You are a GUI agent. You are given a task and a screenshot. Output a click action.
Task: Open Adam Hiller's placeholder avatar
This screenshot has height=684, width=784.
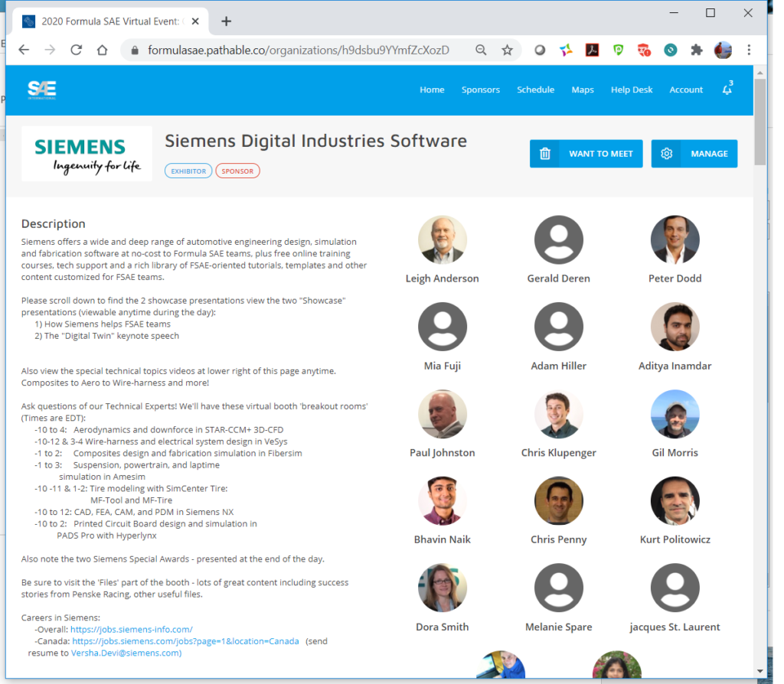point(558,327)
